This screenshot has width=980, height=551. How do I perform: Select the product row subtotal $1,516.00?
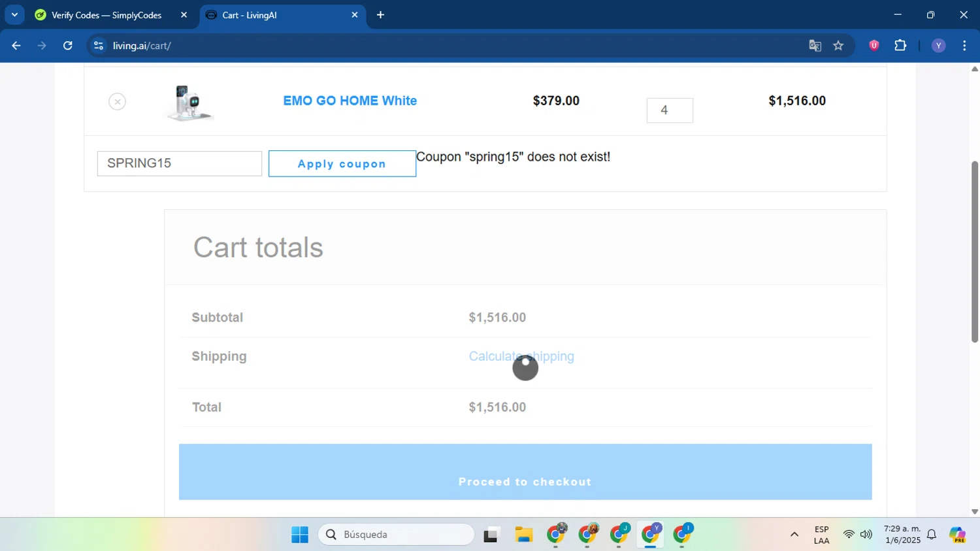(797, 101)
